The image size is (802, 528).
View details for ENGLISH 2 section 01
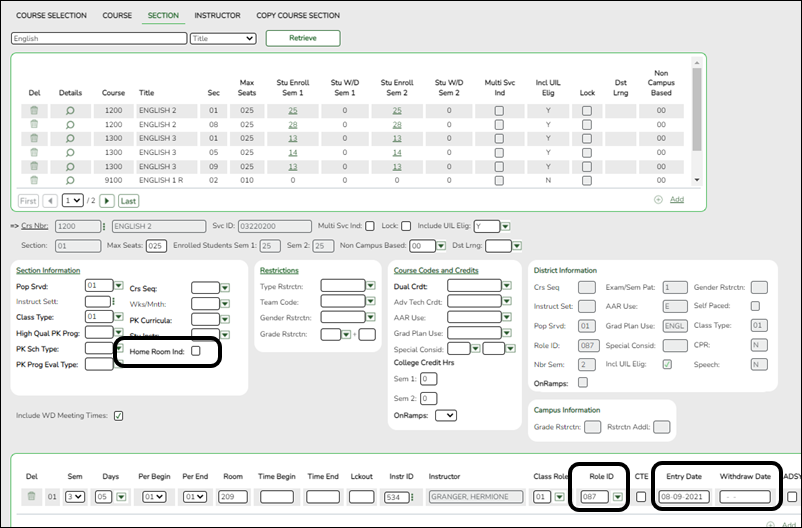(70, 111)
